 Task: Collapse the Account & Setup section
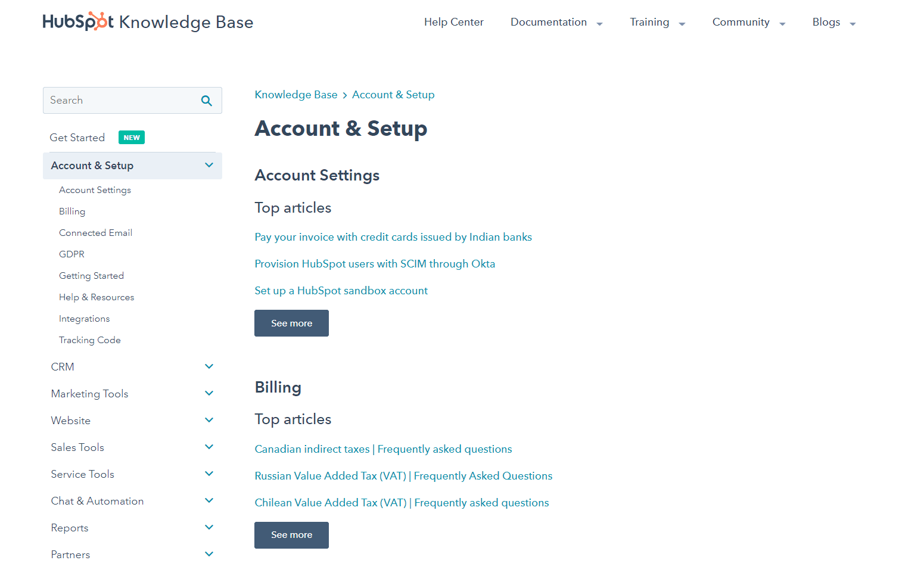point(209,165)
